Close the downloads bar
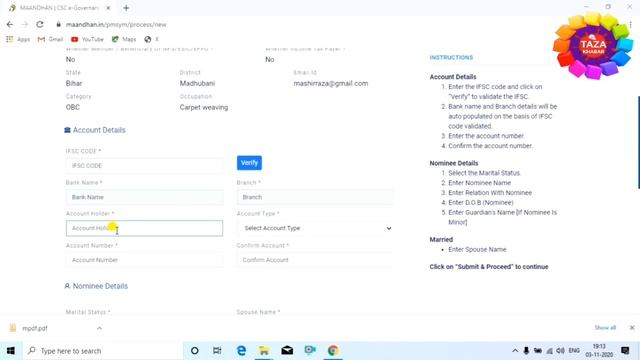640x360 pixels. (632, 328)
